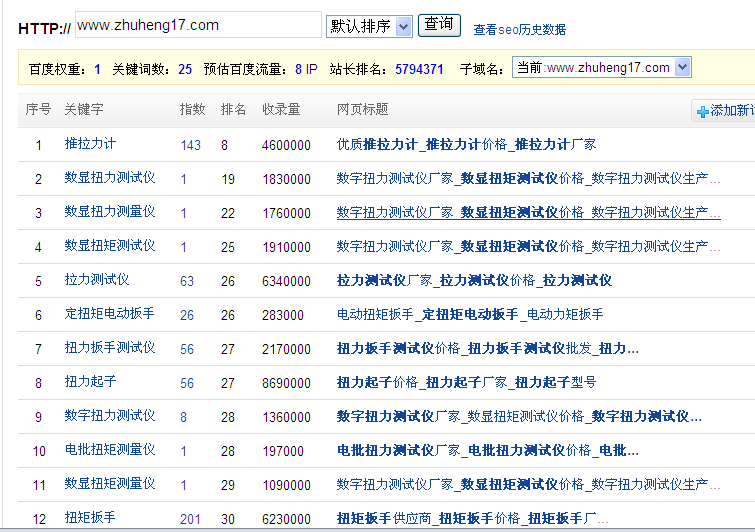Click the 指数 column header
Image resolution: width=755 pixels, height=532 pixels.
[x=192, y=109]
